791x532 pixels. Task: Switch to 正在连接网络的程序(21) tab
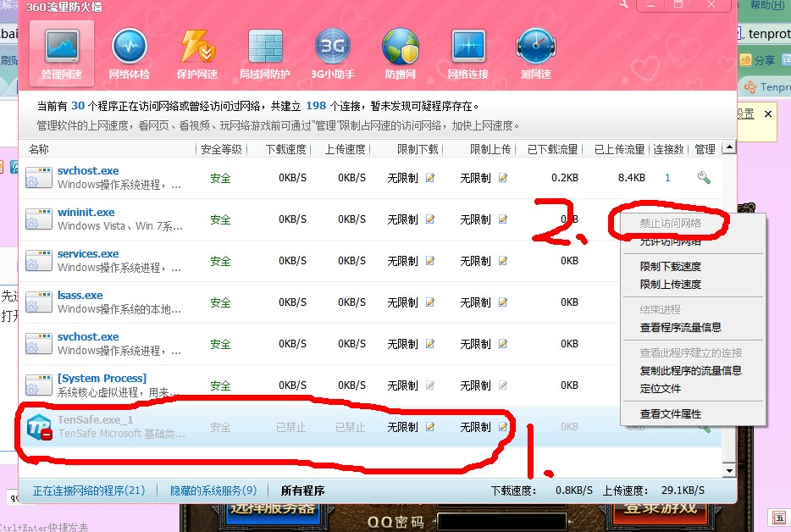(x=89, y=490)
